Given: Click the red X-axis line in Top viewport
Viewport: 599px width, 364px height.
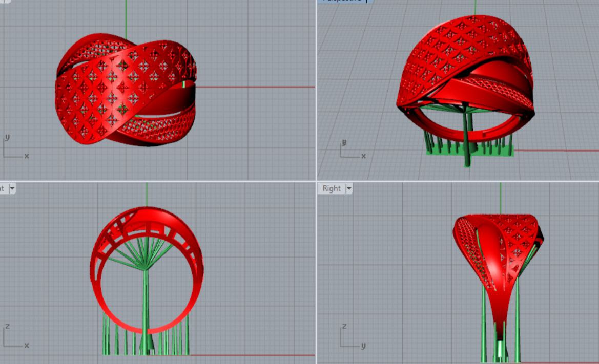Looking at the screenshot, I should [256, 87].
